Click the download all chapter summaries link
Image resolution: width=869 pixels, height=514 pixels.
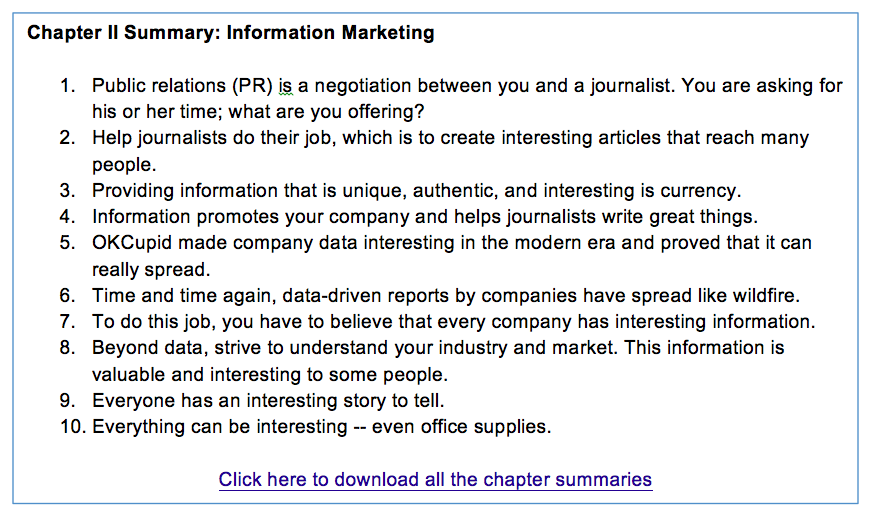pos(435,479)
